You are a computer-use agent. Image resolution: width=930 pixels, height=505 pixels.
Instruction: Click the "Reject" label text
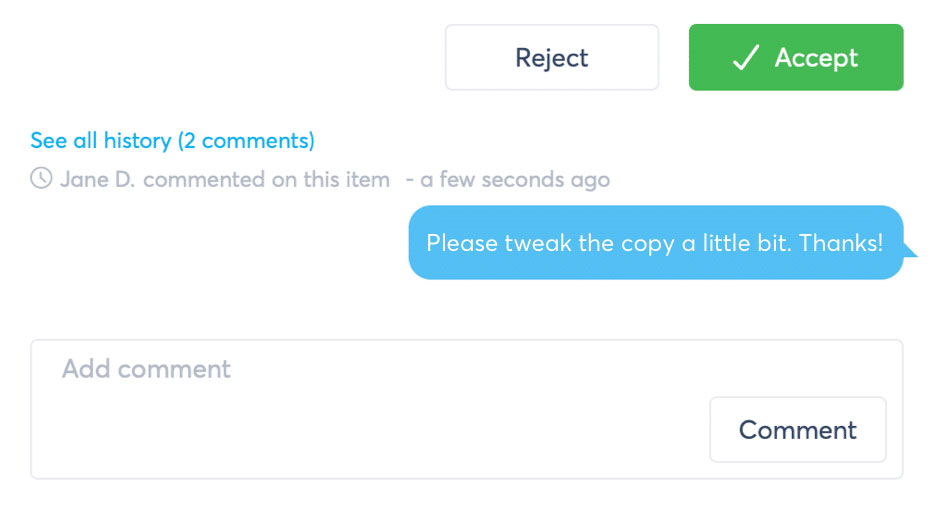click(x=552, y=58)
